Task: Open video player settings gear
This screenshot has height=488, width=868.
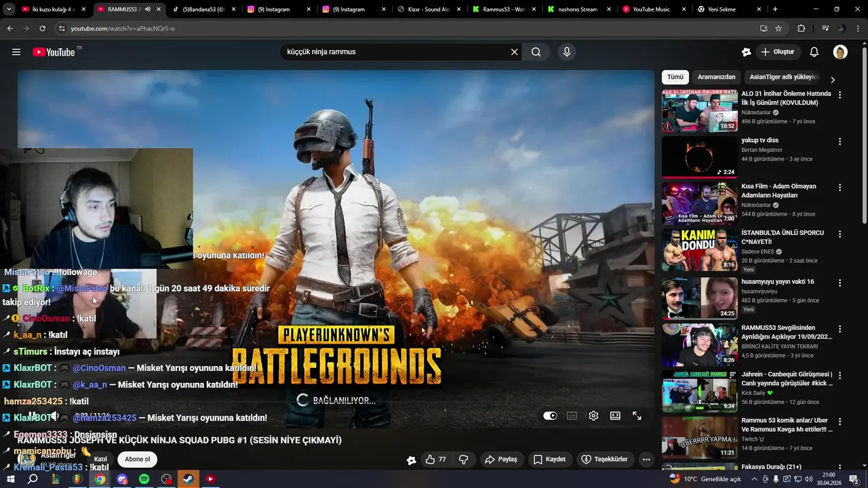Action: click(x=593, y=416)
